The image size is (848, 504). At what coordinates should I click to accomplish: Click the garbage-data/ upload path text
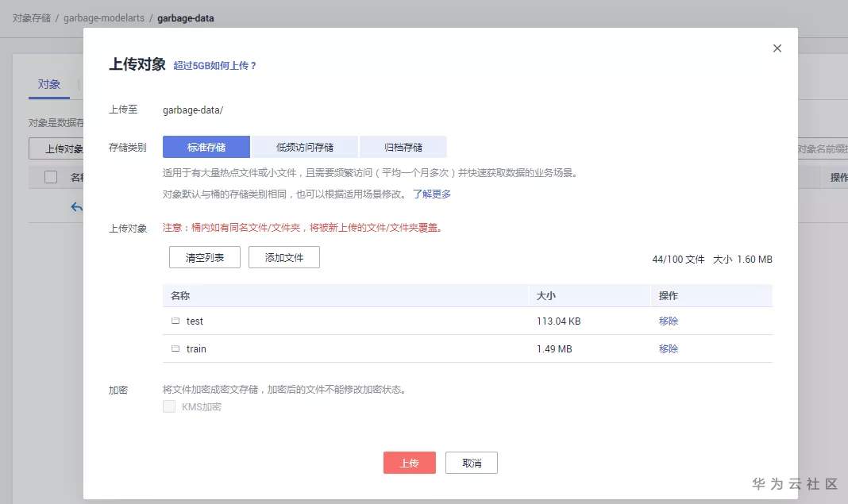tap(192, 110)
